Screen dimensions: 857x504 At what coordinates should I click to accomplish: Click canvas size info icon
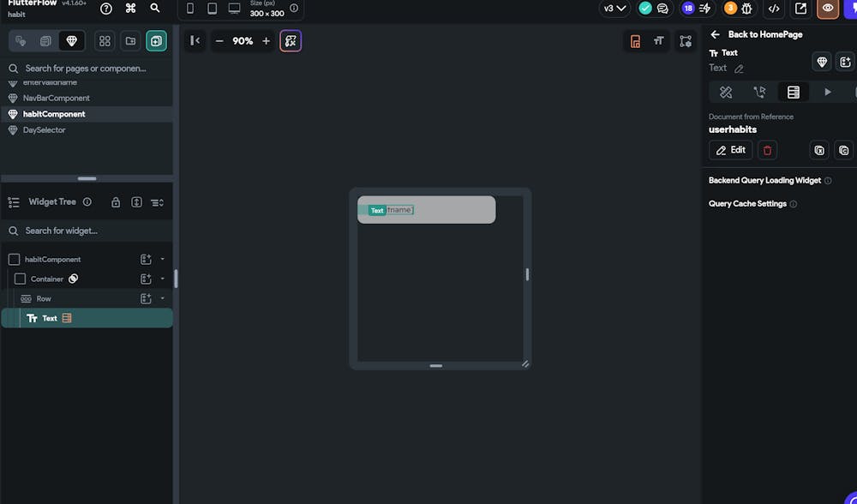(294, 9)
